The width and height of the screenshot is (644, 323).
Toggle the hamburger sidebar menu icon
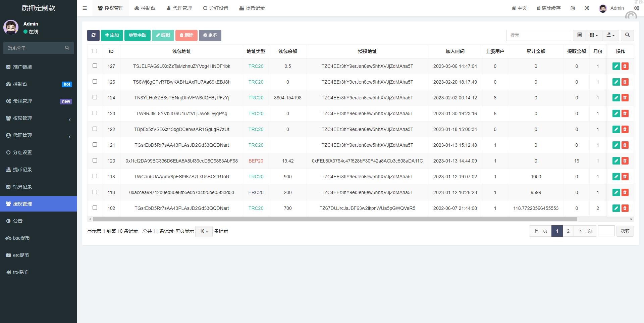[85, 8]
